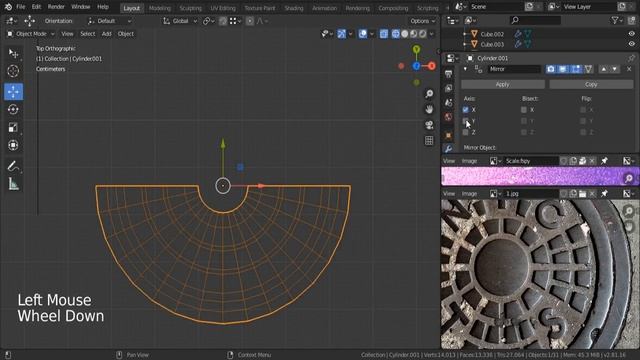
Task: Open the Render menu
Action: 56,7
